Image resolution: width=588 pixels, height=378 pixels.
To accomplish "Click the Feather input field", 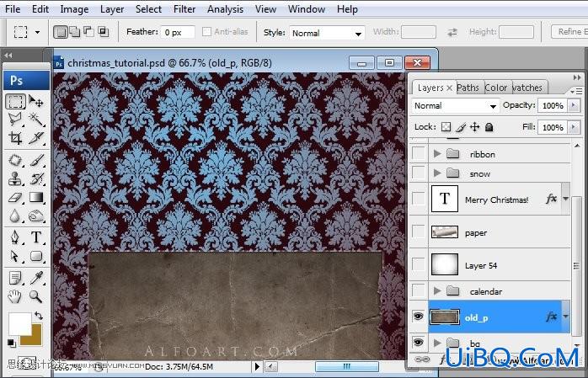I will tap(178, 32).
